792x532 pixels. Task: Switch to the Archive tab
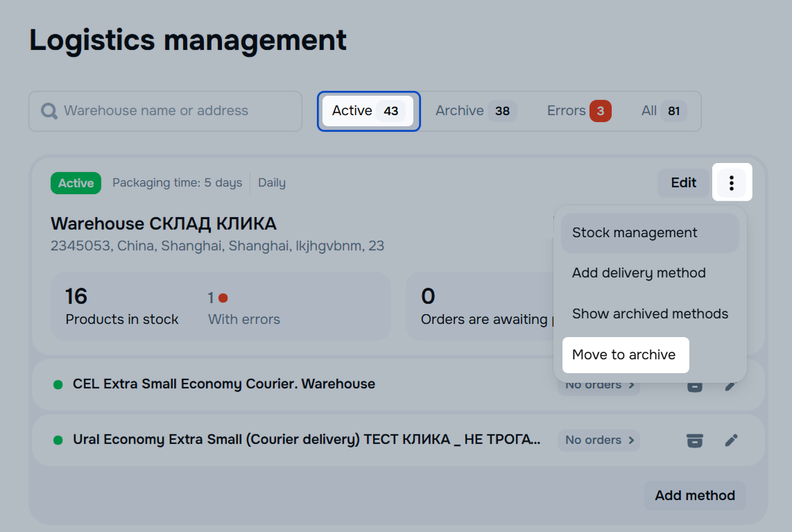point(474,111)
